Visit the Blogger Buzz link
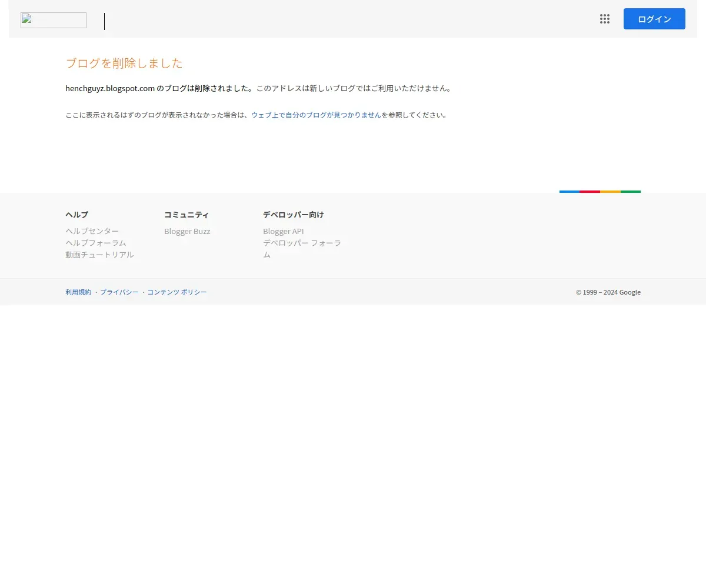This screenshot has width=706, height=588. tap(187, 231)
